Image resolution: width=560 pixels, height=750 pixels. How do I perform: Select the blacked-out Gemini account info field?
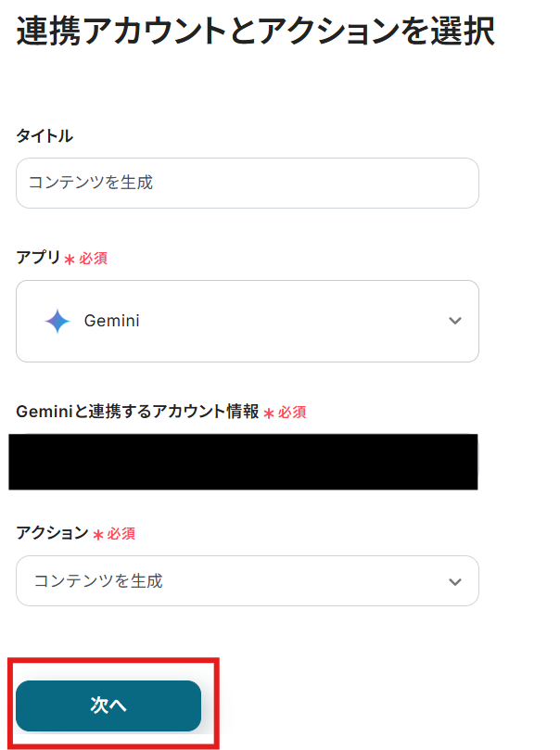click(243, 461)
